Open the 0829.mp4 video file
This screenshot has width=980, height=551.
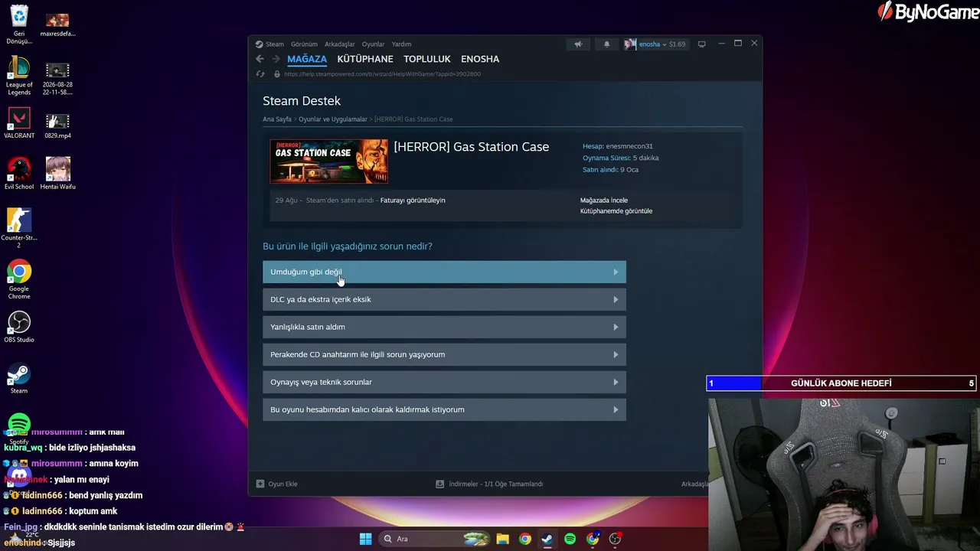click(57, 121)
